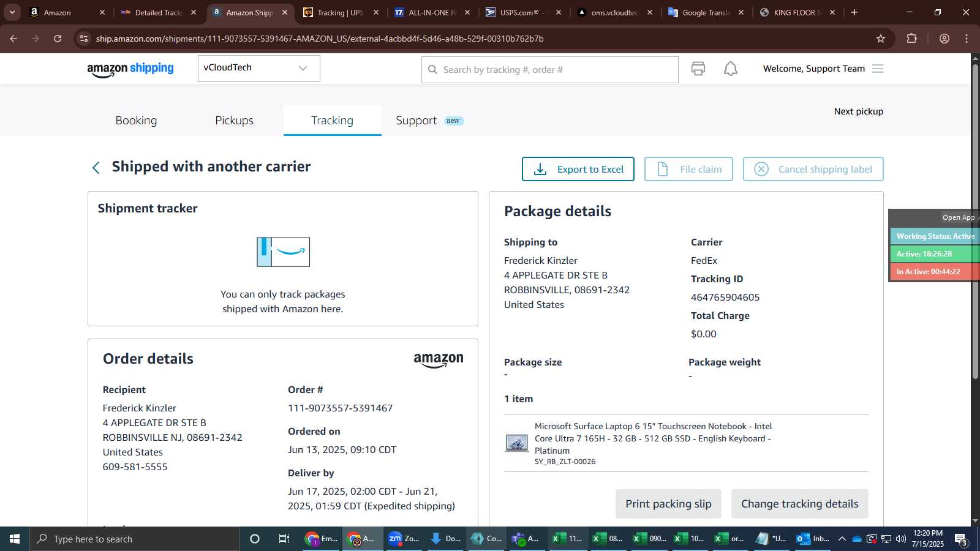Click the search by tracking field
This screenshot has width=980, height=551.
pyautogui.click(x=550, y=70)
